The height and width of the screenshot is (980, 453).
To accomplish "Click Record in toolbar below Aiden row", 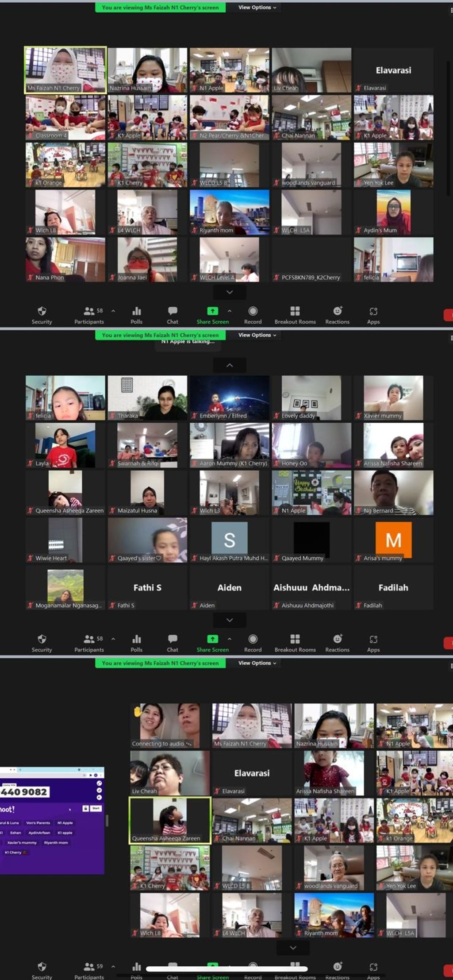I will 253,643.
